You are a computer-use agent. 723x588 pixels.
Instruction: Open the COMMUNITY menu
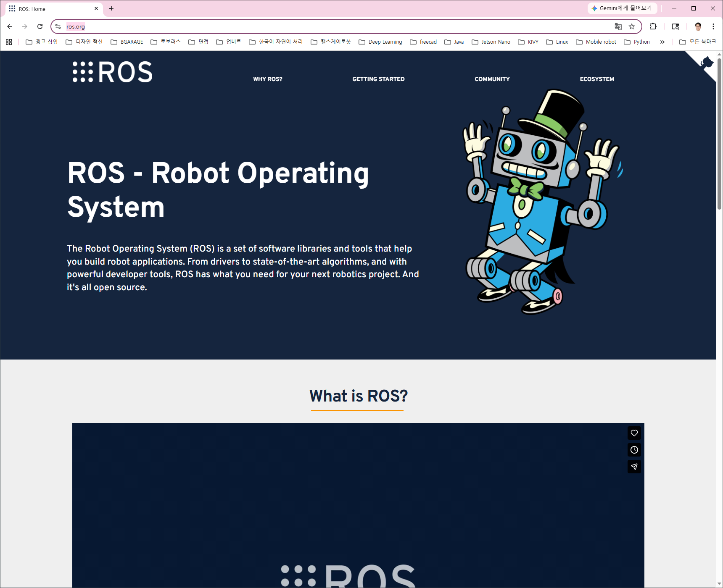(x=492, y=79)
